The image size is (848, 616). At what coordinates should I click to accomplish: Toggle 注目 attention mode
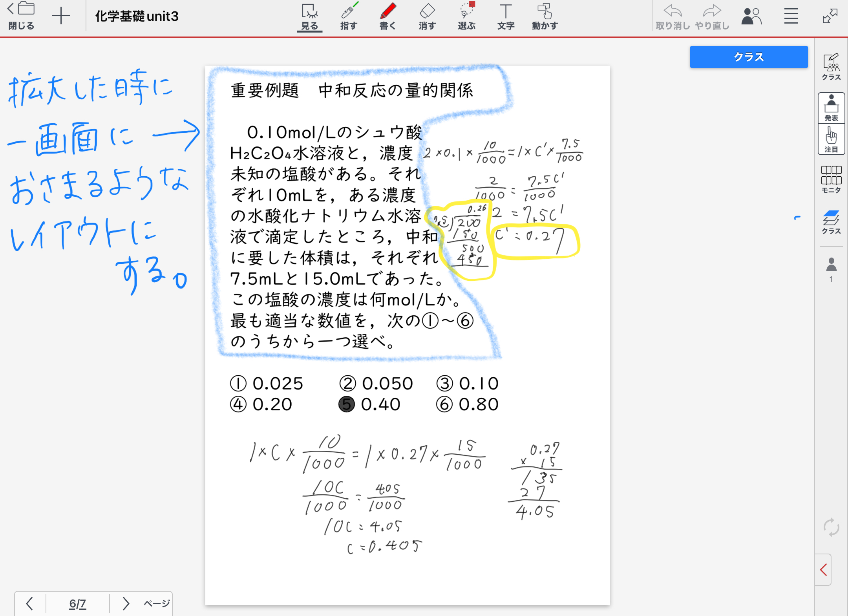click(x=831, y=139)
